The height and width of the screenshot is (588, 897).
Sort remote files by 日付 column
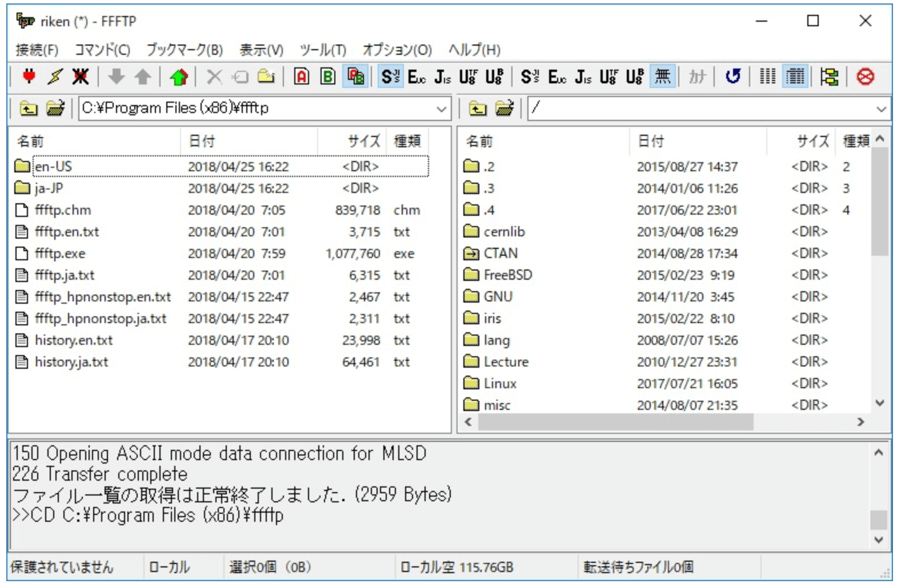point(698,141)
